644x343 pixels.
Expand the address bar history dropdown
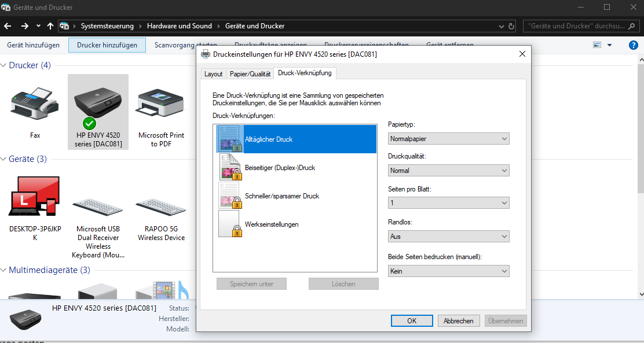[x=501, y=26]
